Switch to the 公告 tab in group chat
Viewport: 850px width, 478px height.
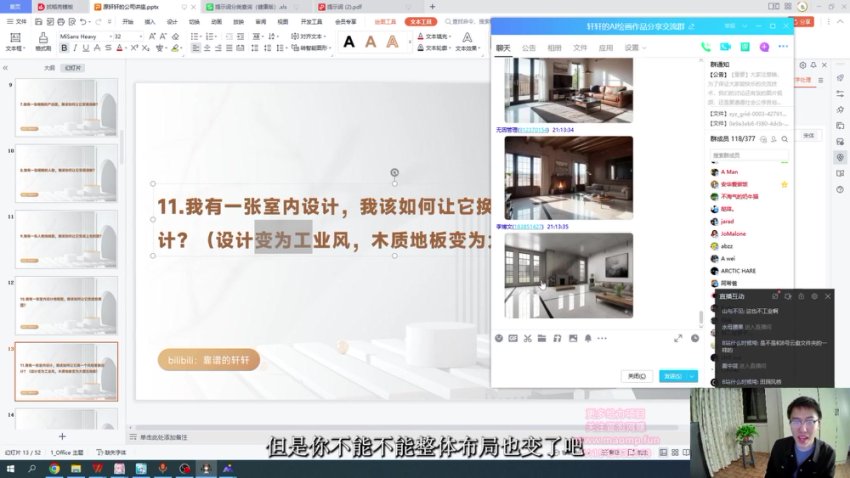[x=528, y=47]
